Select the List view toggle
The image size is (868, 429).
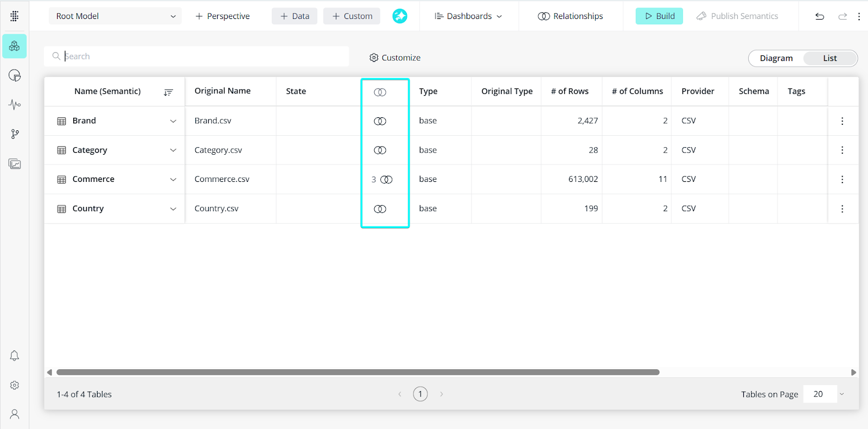coord(829,58)
